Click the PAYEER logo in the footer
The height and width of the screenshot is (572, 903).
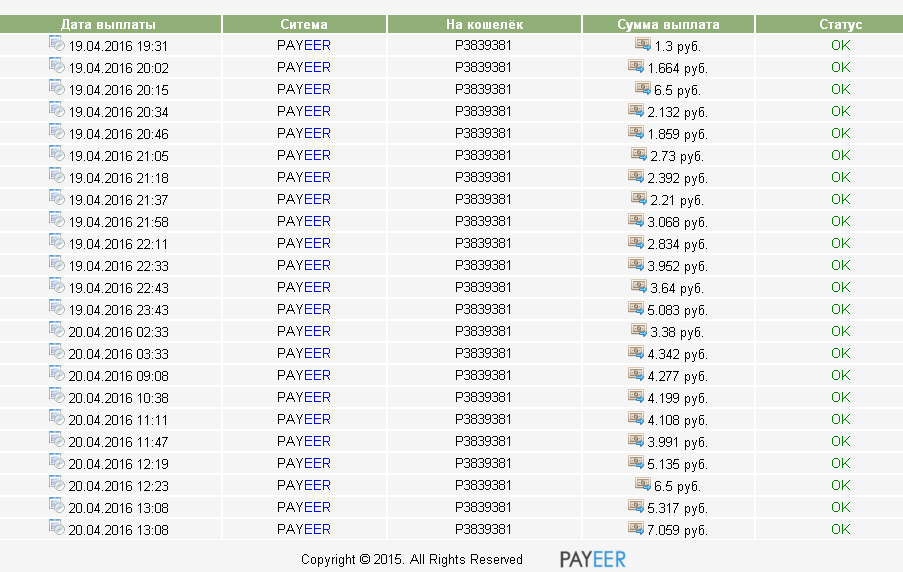tap(592, 559)
